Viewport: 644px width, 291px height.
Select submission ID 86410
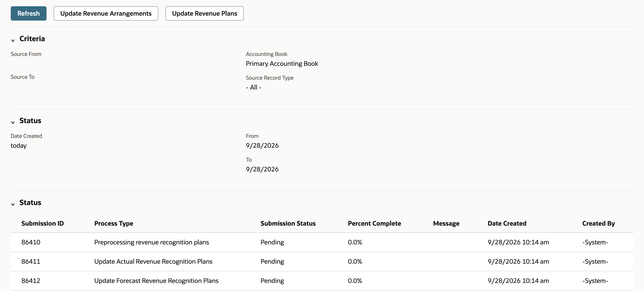(31, 242)
